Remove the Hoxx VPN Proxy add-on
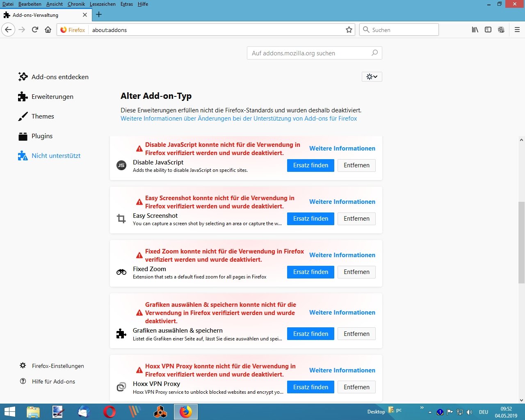Image resolution: width=525 pixels, height=420 pixels. click(356, 387)
